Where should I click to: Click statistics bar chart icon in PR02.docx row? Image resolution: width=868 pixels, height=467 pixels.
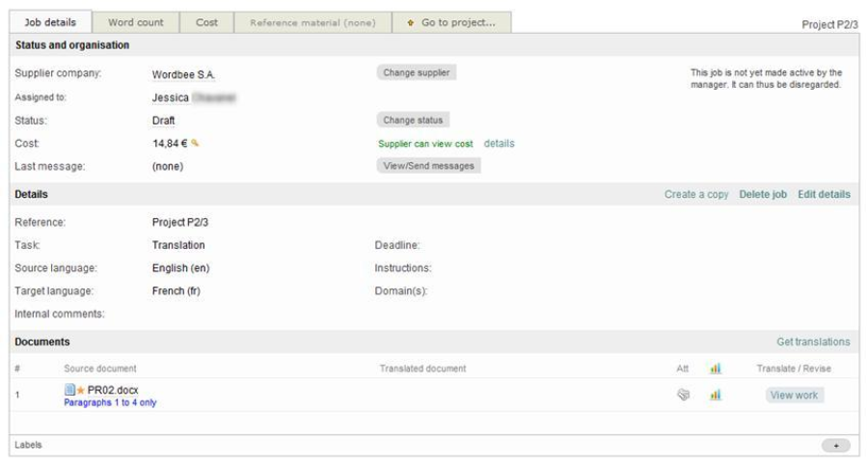[x=715, y=395]
